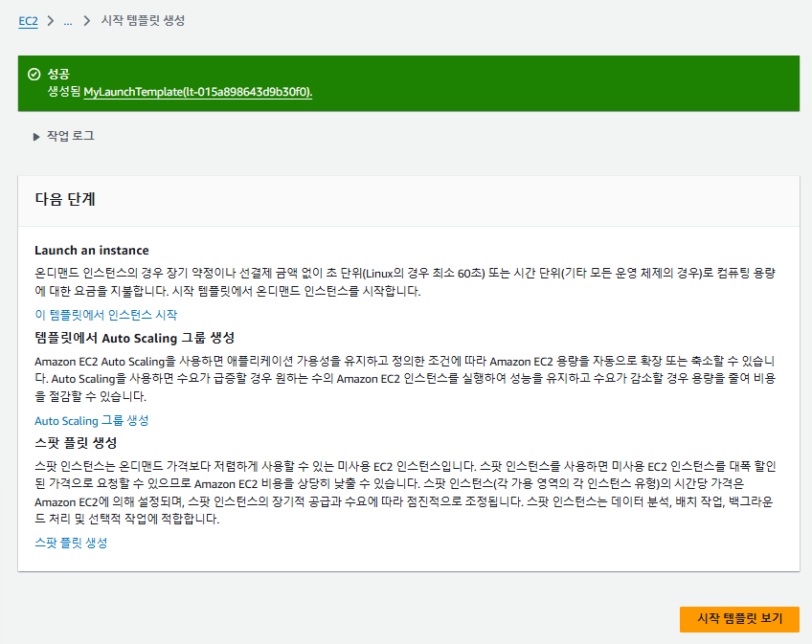
Task: Select the 시작 템플릿 생성 breadcrumb text
Action: click(x=143, y=21)
